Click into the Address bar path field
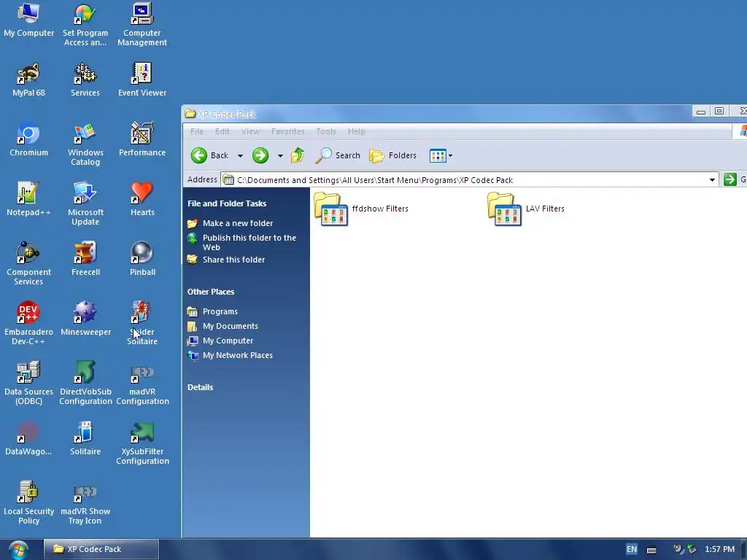747x560 pixels. [x=465, y=180]
